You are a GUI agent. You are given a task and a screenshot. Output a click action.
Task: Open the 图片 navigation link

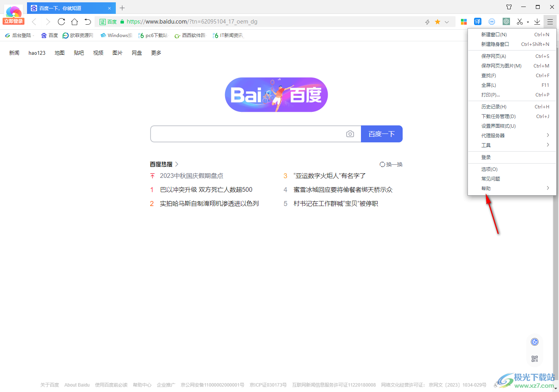[x=117, y=53]
